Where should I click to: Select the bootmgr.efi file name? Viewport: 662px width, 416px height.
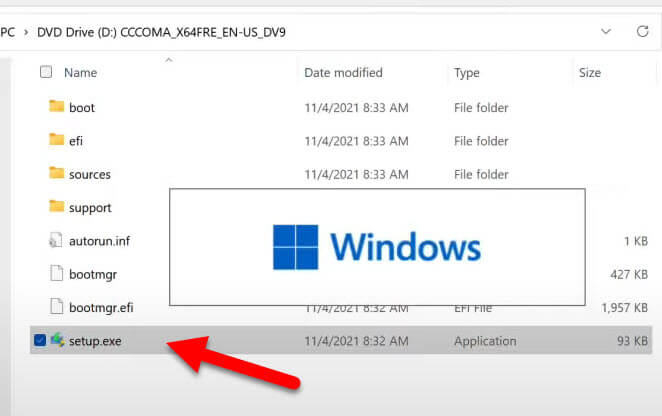coord(101,308)
